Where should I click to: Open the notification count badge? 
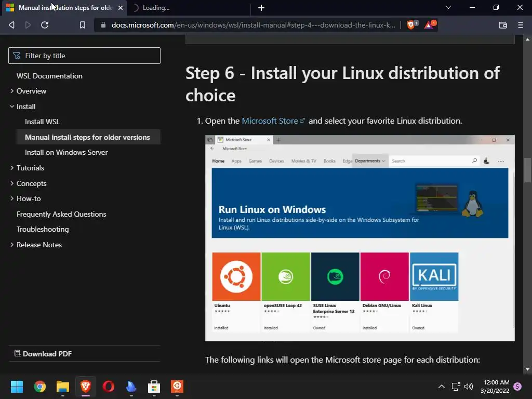pos(518,387)
